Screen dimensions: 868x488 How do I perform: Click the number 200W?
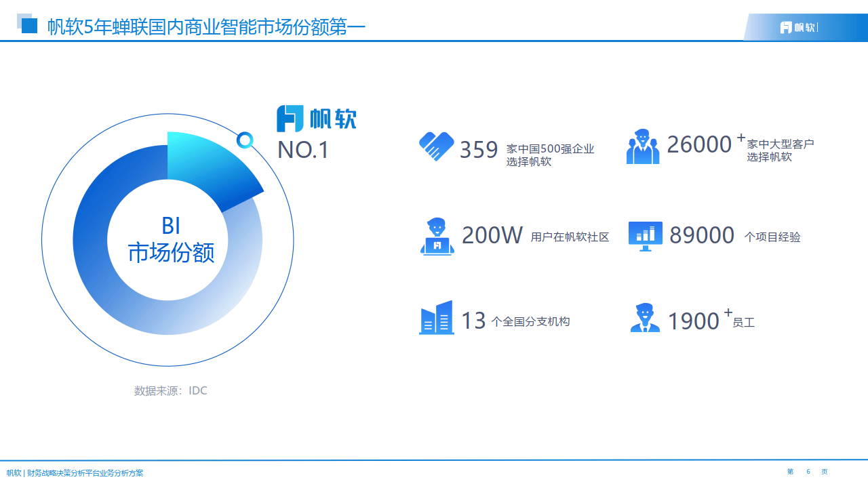coord(492,235)
